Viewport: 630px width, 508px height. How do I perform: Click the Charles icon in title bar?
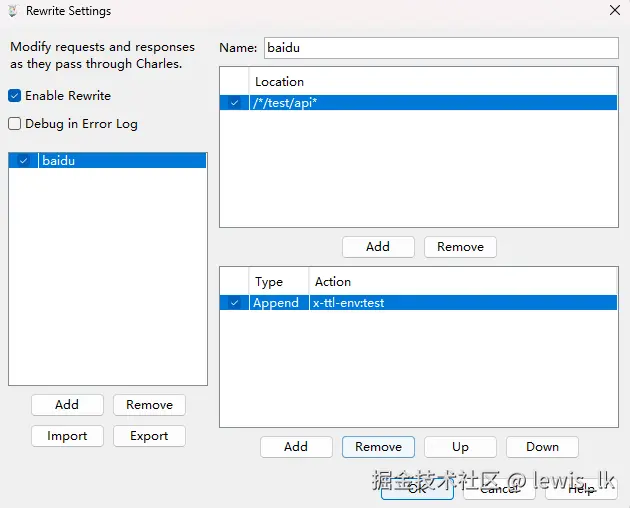pyautogui.click(x=12, y=11)
